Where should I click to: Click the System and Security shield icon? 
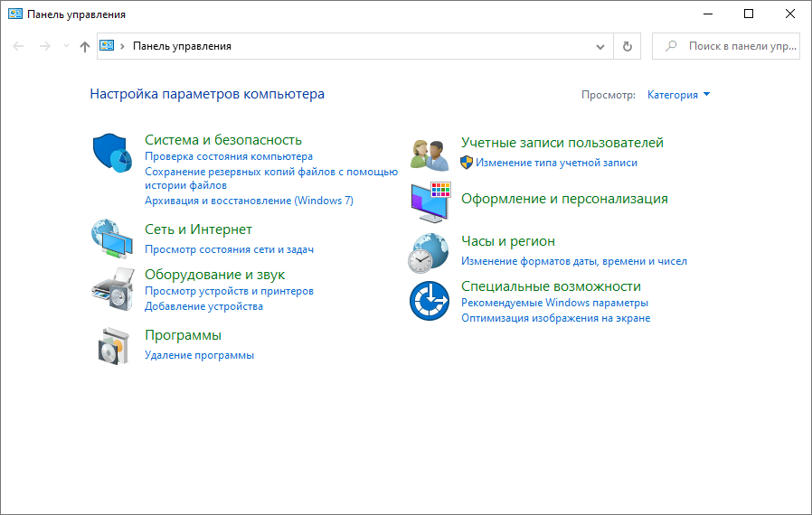pos(113,153)
